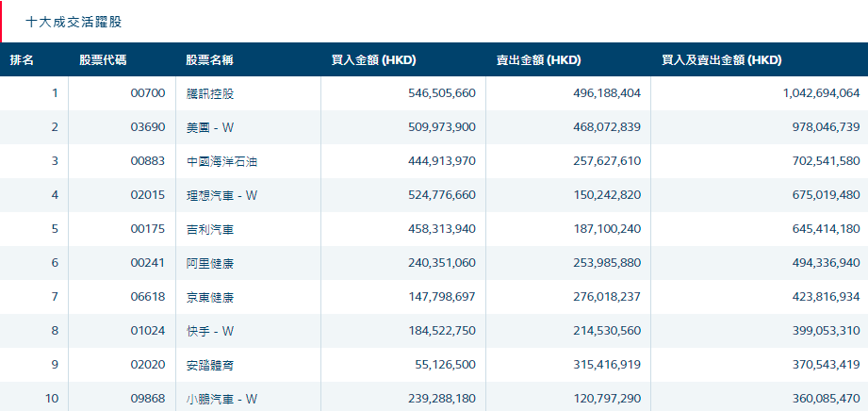868x411 pixels.
Task: Click total amount 675,019,480
Action: point(827,195)
